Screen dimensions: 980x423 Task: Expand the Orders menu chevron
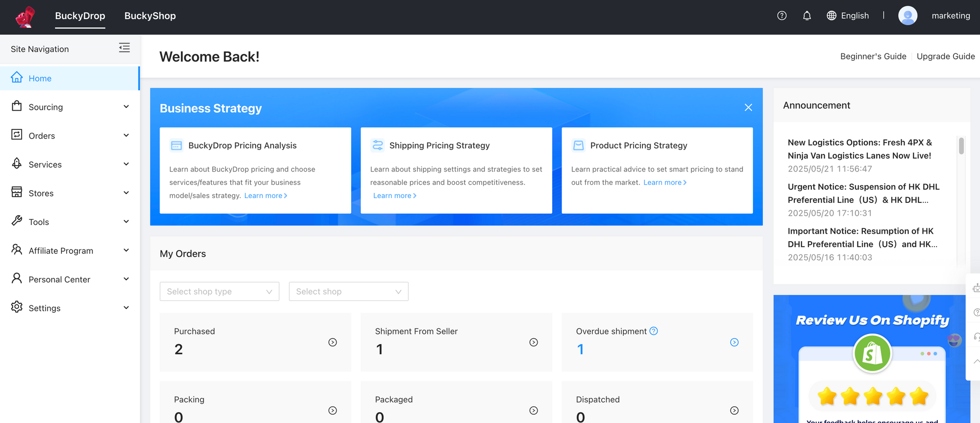click(126, 135)
